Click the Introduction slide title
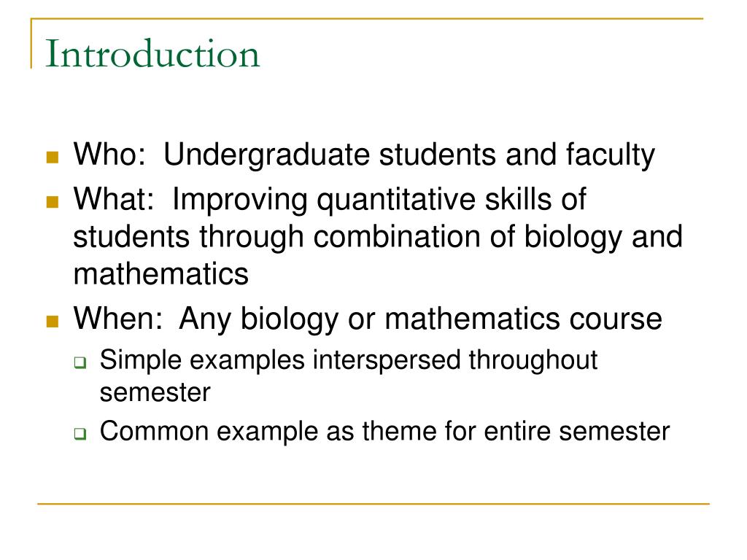 (152, 54)
